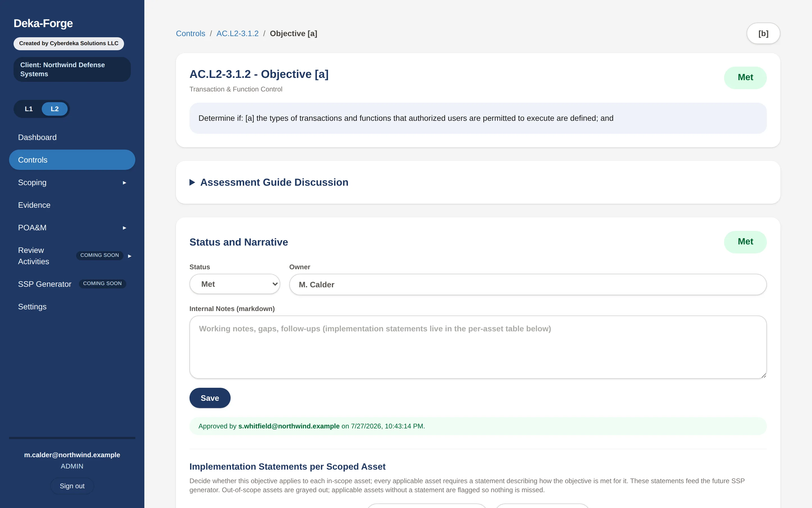Focus the Internal Notes text area
This screenshot has height=508, width=812.
[x=478, y=347]
